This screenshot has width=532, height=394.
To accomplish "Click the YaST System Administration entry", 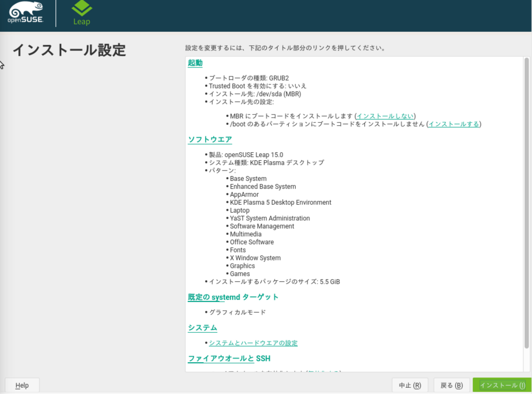I will coord(270,218).
